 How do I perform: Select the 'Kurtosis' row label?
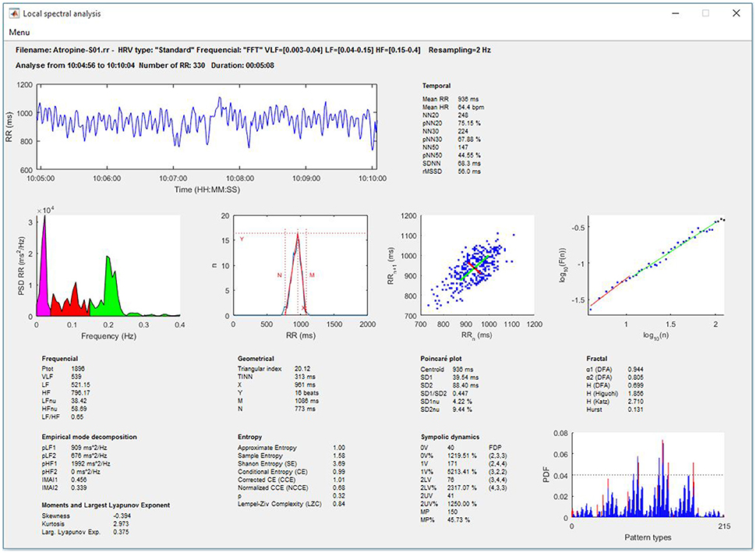53,524
